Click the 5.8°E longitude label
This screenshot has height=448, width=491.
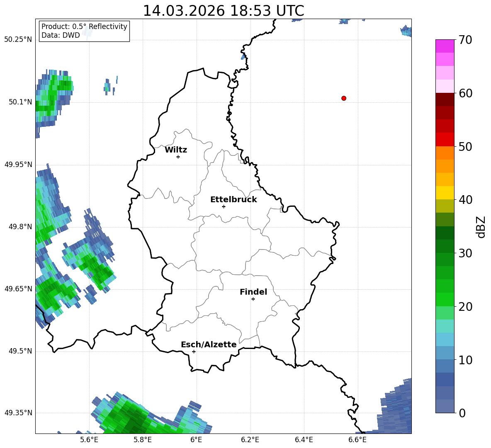tap(143, 440)
